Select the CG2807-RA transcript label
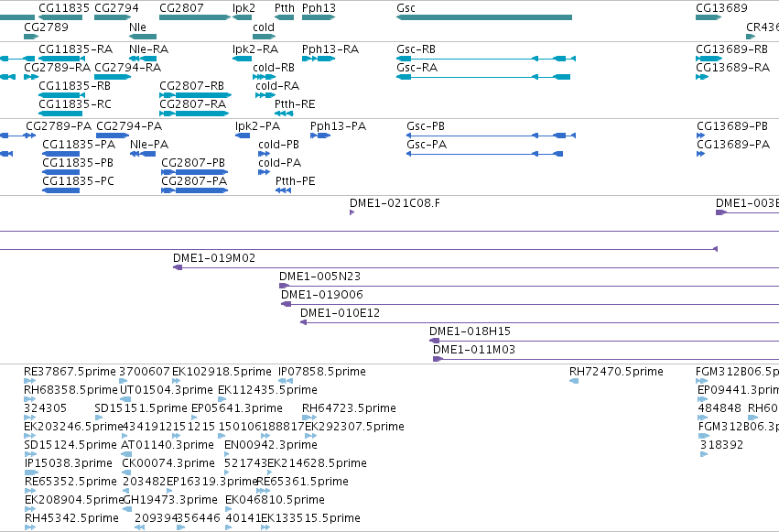This screenshot has width=779, height=532. point(193,103)
